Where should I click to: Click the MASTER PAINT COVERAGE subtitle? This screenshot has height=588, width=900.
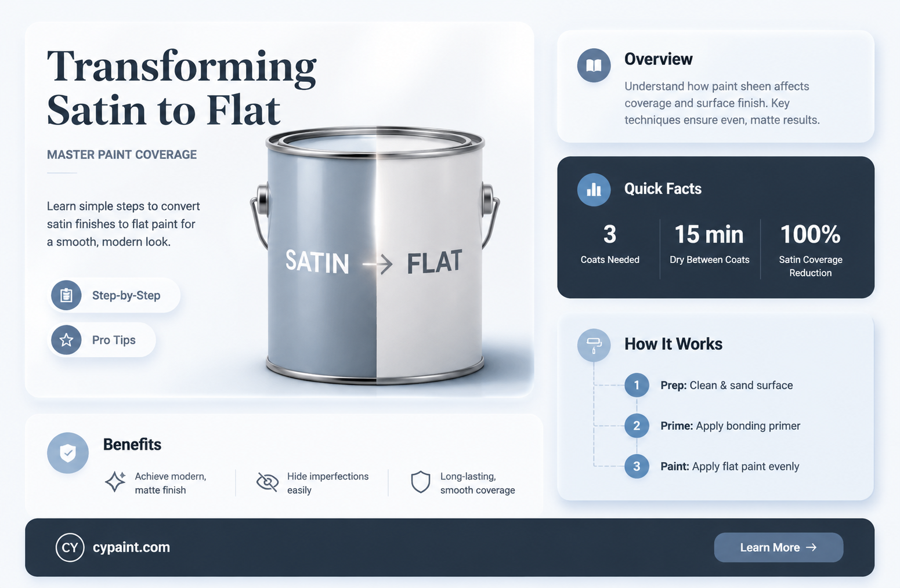point(122,155)
